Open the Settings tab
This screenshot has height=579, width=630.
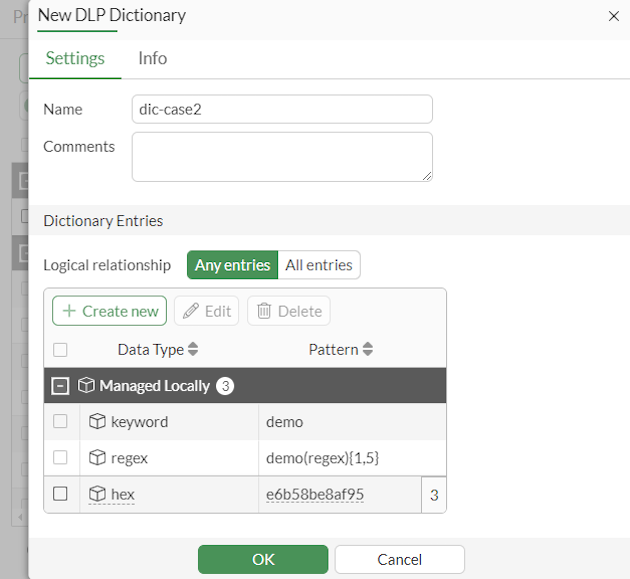[x=75, y=58]
